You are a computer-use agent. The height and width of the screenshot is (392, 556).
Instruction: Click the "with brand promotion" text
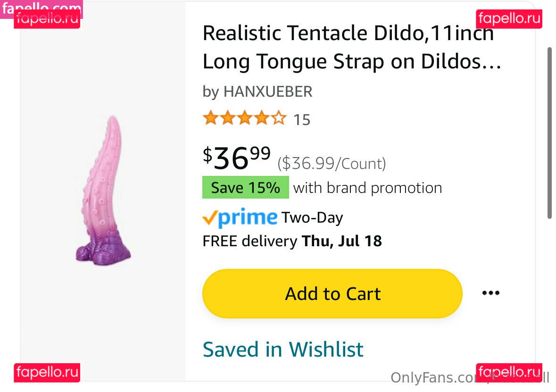pos(367,188)
